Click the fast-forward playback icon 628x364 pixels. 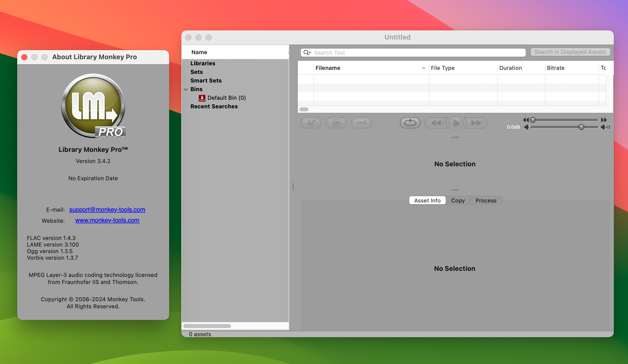click(x=475, y=123)
